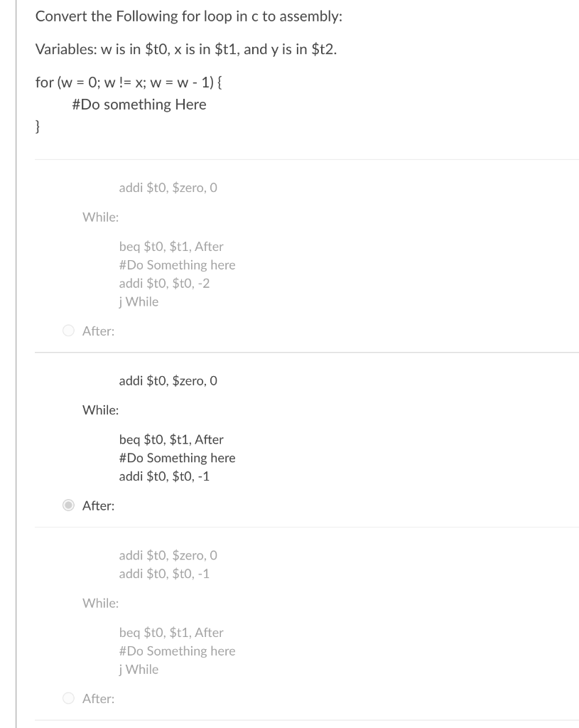This screenshot has height=728, width=579.
Task: Click the 'After:' label in the second option
Action: (98, 505)
